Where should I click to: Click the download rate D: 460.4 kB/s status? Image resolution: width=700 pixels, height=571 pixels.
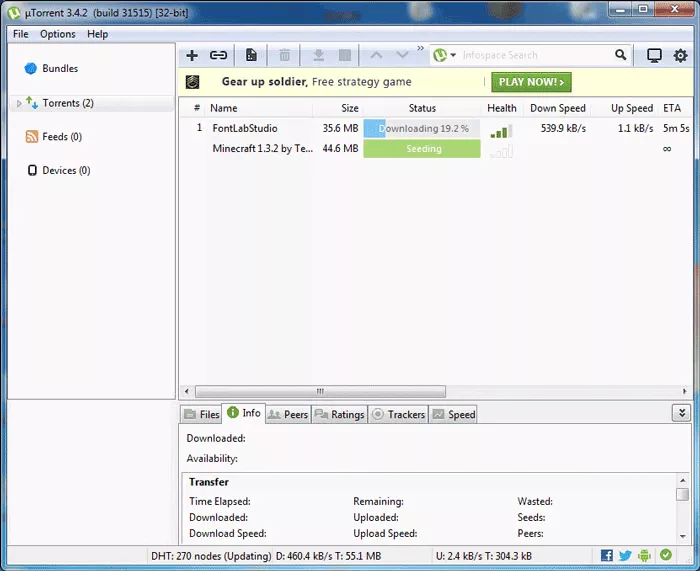328,556
